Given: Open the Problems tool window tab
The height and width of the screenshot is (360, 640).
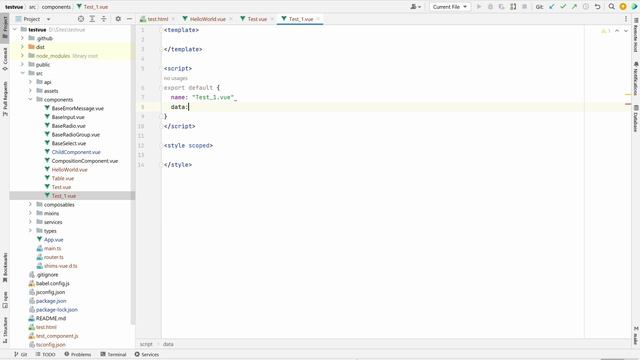Looking at the screenshot, I should tap(78, 354).
